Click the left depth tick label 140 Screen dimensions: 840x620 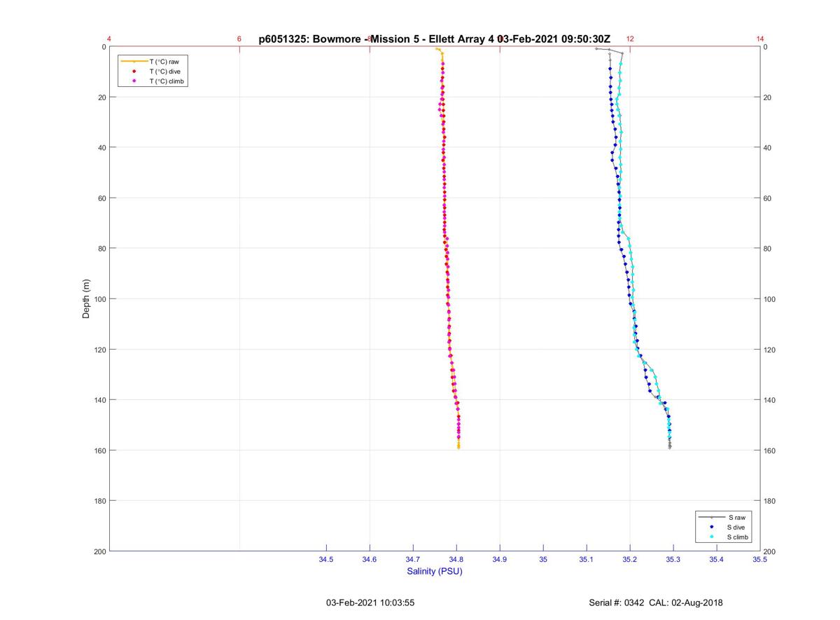(x=99, y=400)
